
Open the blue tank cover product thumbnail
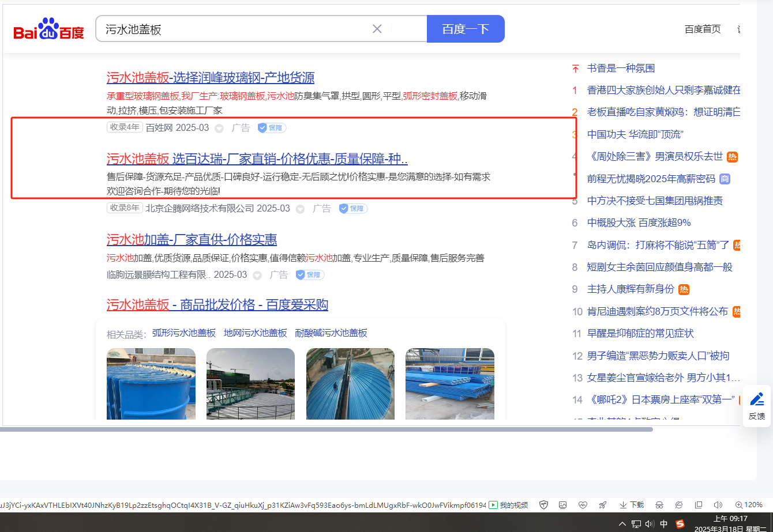151,384
